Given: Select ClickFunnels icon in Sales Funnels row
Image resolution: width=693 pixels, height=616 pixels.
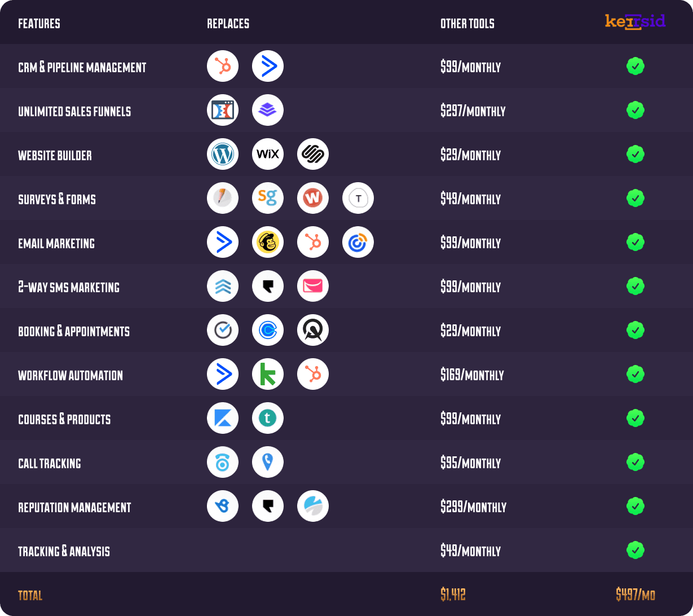Looking at the screenshot, I should (x=223, y=110).
